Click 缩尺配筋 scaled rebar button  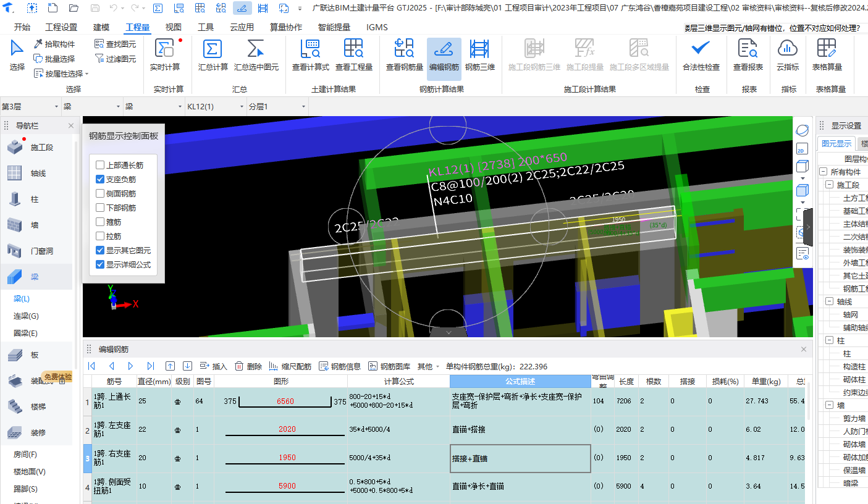[290, 366]
